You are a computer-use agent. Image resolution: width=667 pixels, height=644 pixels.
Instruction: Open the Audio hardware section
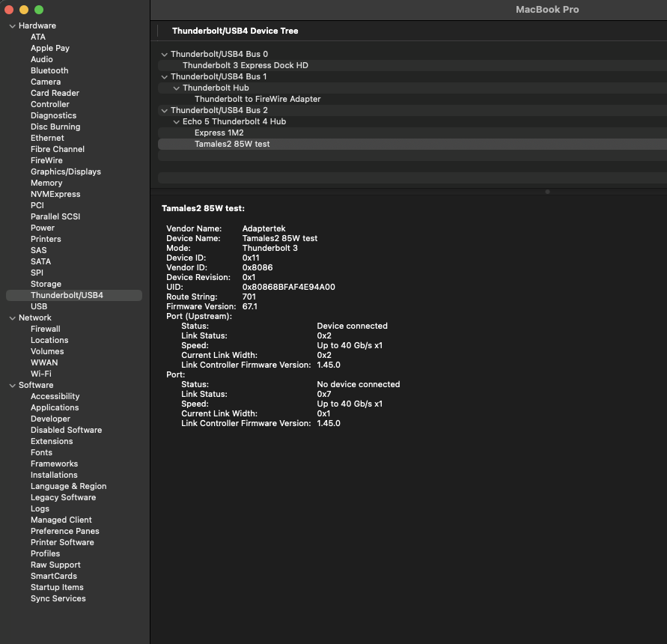tap(42, 59)
